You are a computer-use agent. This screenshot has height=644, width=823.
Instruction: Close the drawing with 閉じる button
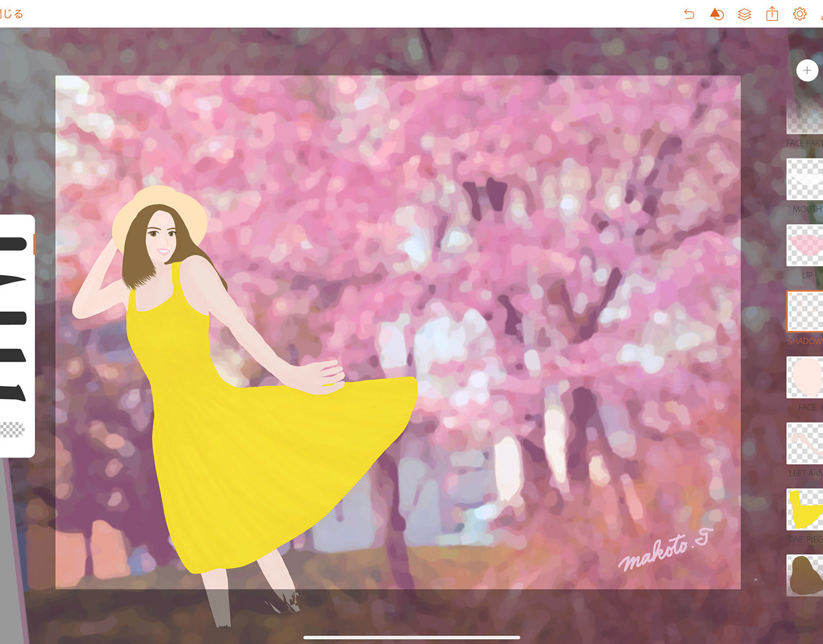(11, 14)
